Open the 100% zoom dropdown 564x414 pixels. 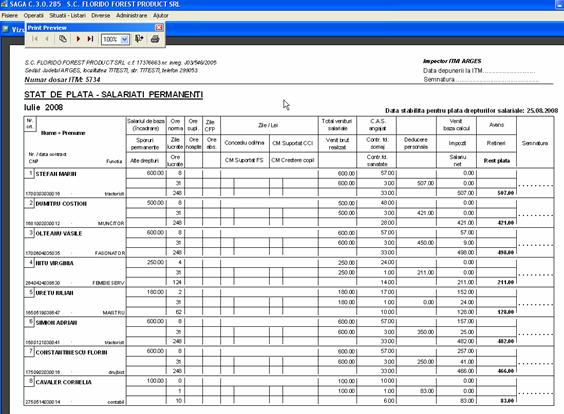(x=124, y=39)
